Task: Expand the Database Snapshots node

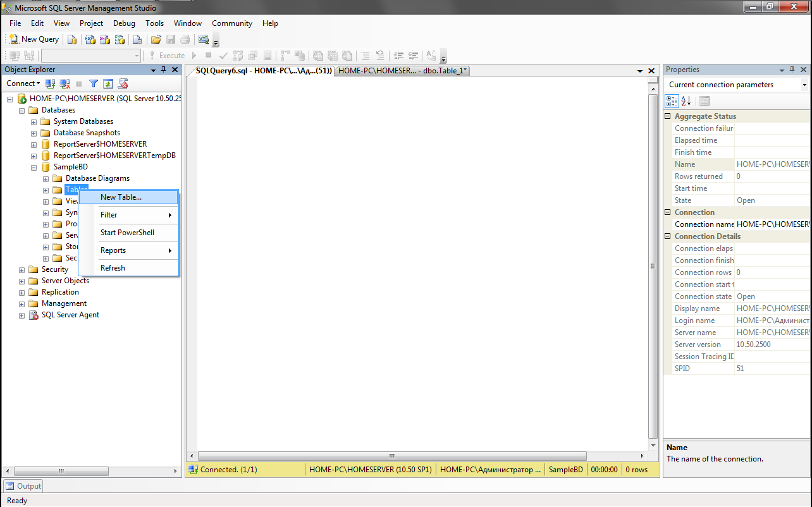Action: pyautogui.click(x=34, y=133)
